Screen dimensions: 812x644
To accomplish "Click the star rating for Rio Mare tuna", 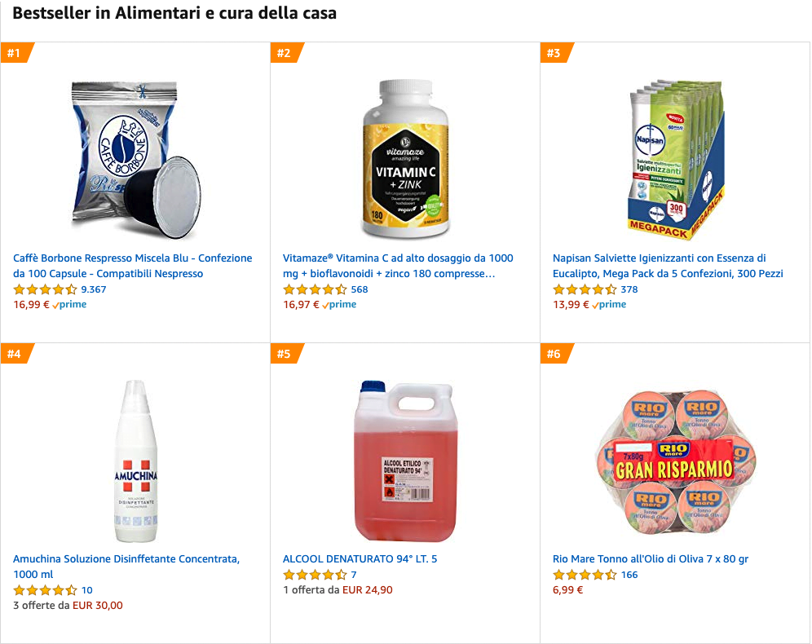I will pyautogui.click(x=585, y=575).
